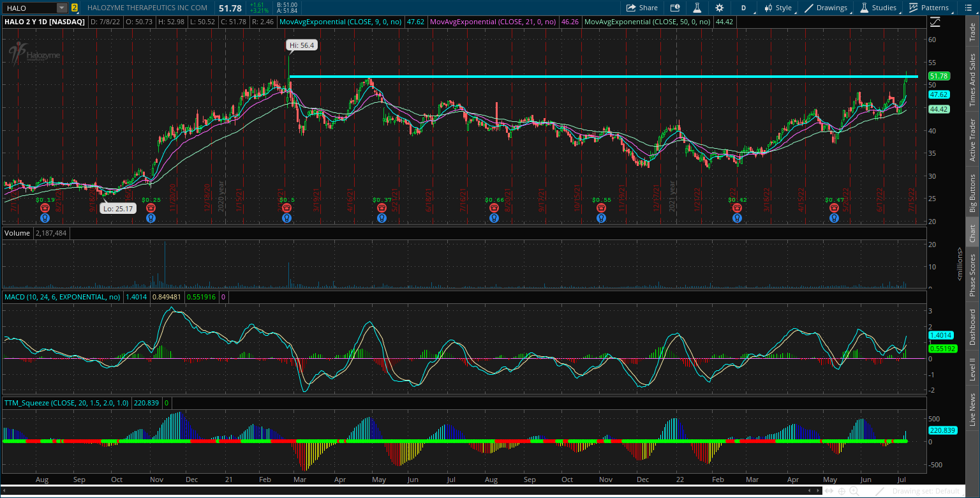Click the Share button
The image size is (980, 498).
point(642,8)
